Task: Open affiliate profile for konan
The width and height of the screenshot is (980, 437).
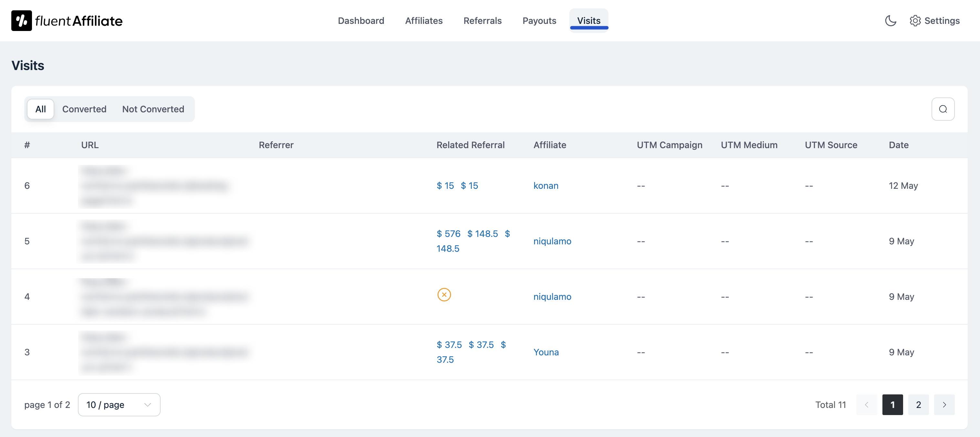Action: click(x=546, y=186)
